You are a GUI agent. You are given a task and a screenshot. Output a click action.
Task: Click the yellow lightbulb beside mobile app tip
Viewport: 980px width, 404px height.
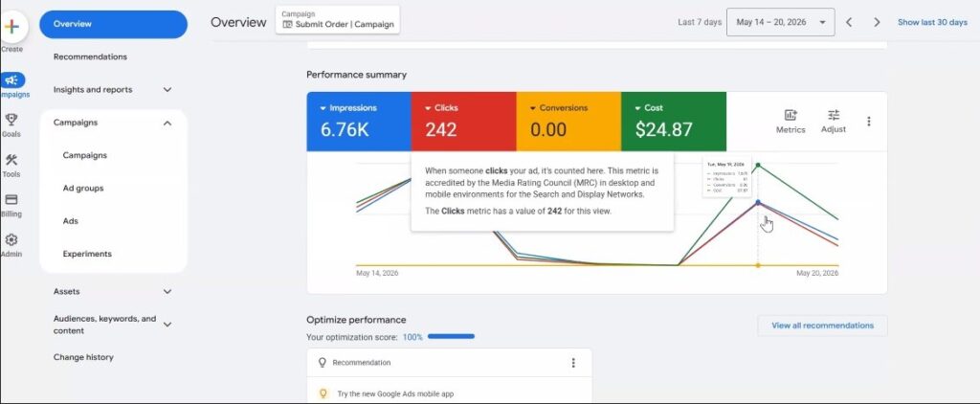pyautogui.click(x=323, y=394)
